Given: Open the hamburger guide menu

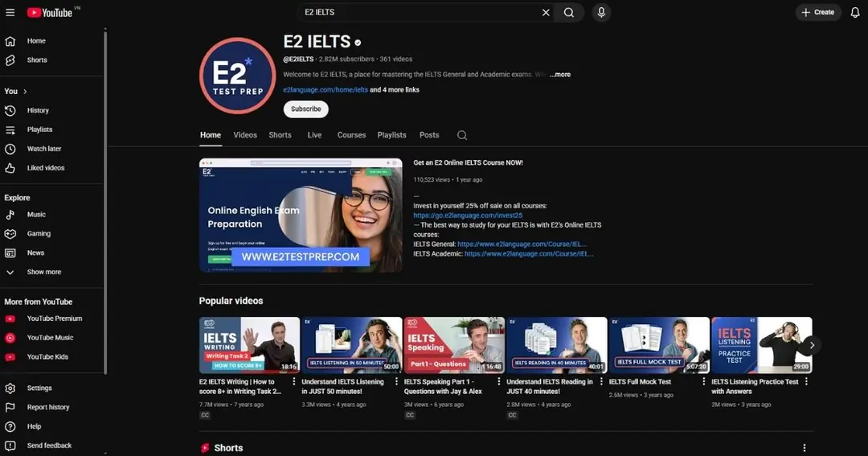Looking at the screenshot, I should [x=10, y=12].
